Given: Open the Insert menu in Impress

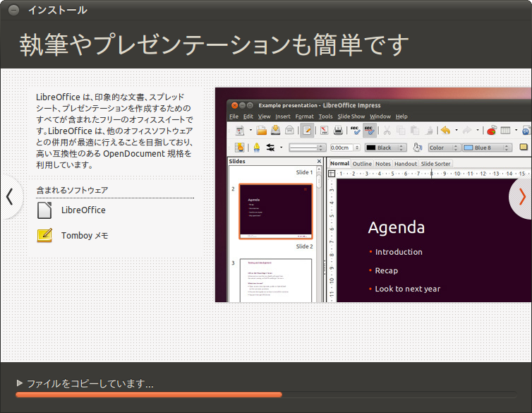Looking at the screenshot, I should coord(283,116).
